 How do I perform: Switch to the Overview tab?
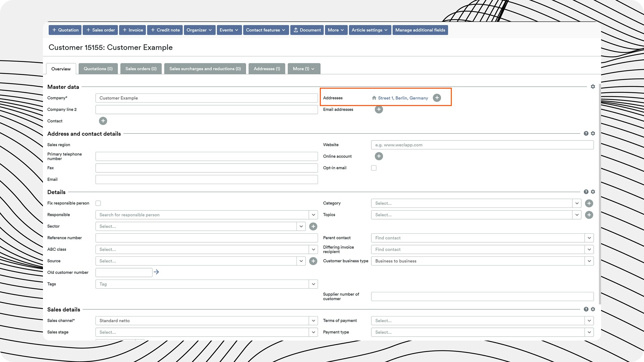[61, 69]
